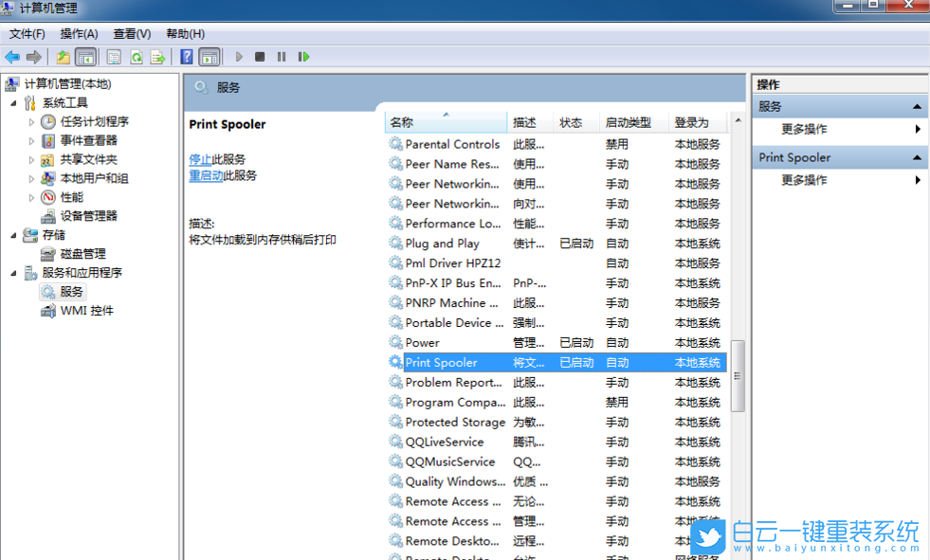Click the Properties toolbar icon
This screenshot has height=560, width=930.
[x=114, y=57]
